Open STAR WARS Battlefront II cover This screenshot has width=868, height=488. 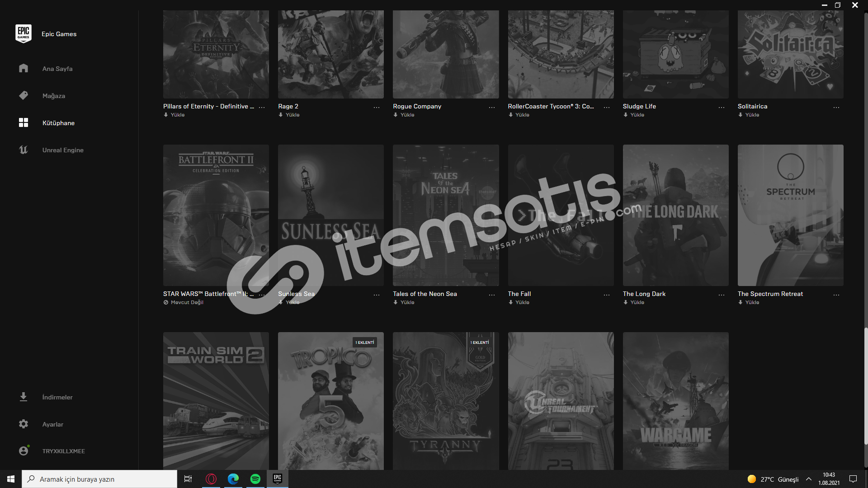[x=216, y=215]
